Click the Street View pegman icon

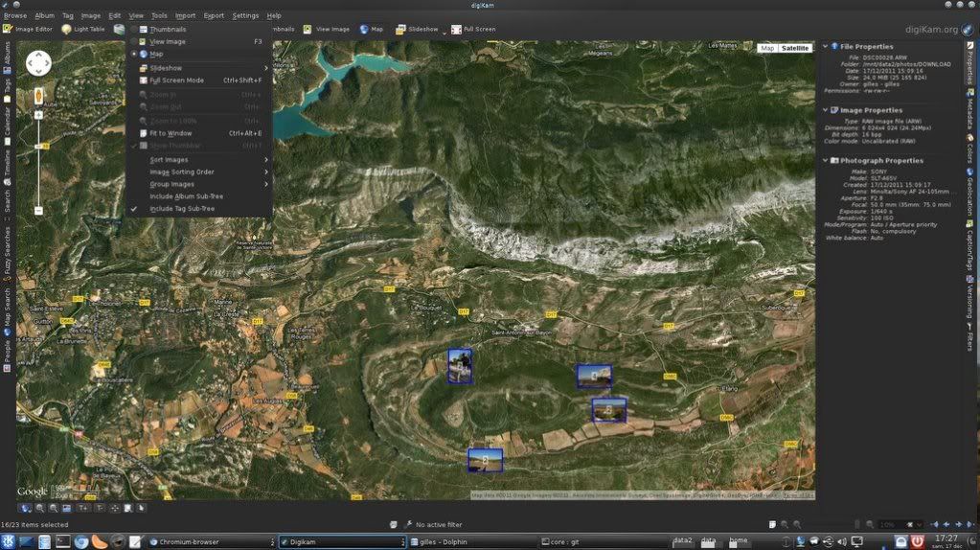tap(38, 96)
